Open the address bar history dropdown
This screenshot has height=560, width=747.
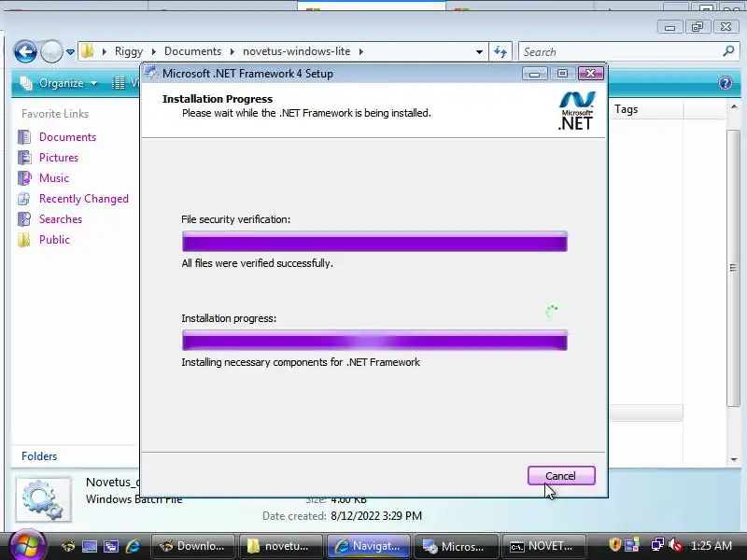point(479,51)
